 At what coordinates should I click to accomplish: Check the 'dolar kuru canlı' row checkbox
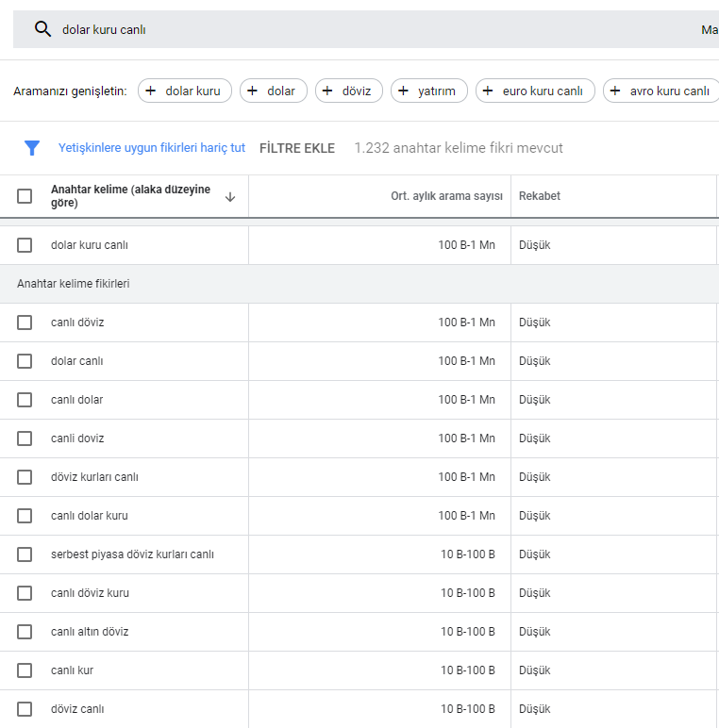pos(25,244)
